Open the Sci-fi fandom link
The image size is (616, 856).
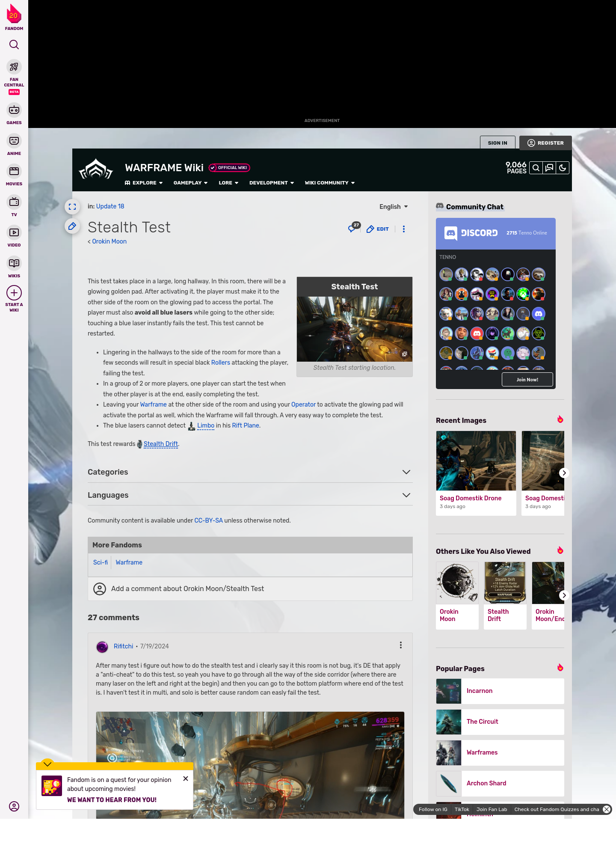pyautogui.click(x=101, y=562)
